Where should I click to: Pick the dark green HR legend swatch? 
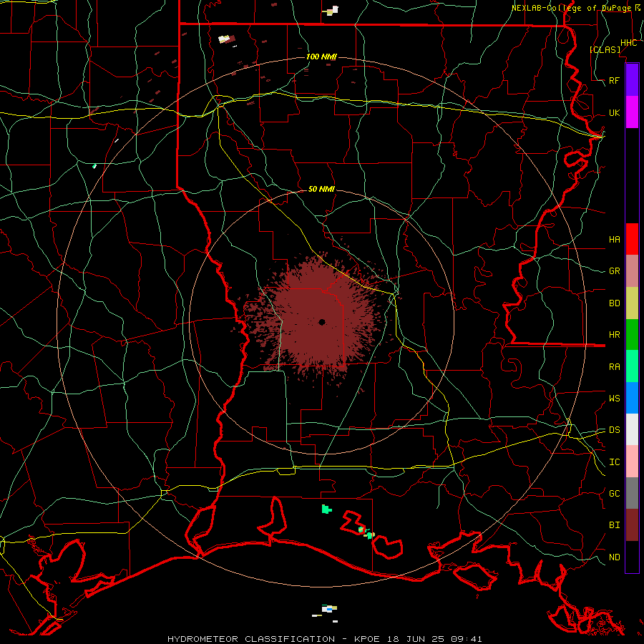pyautogui.click(x=632, y=335)
